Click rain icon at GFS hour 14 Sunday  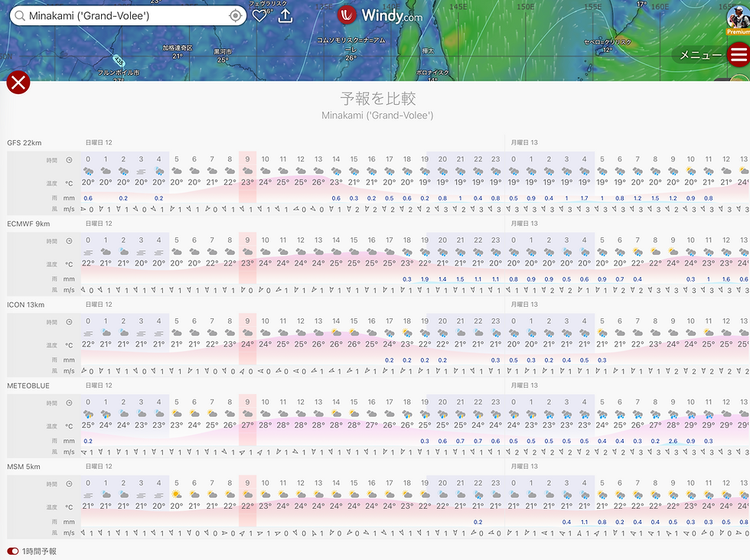coord(336,171)
